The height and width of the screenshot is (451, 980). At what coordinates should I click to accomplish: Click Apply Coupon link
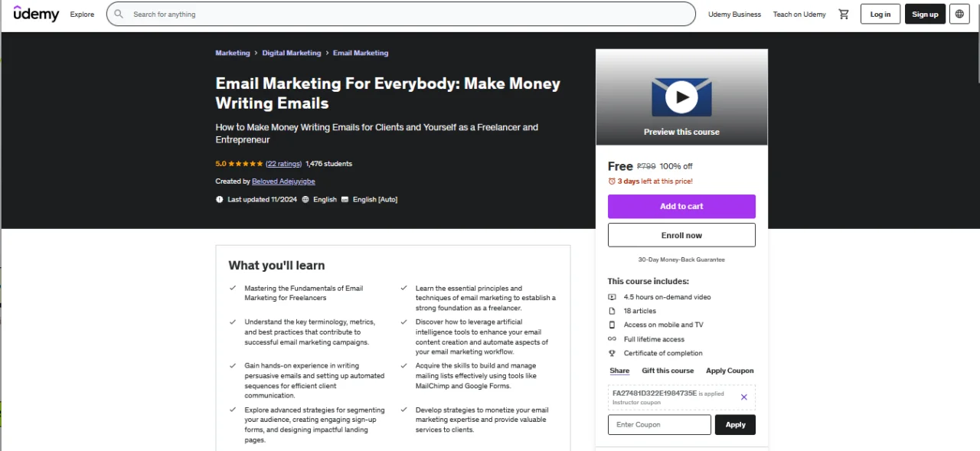click(730, 371)
